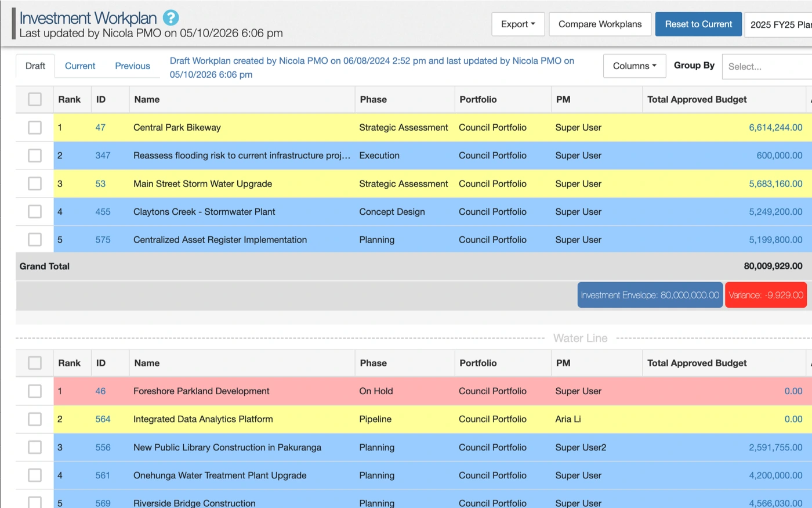Click the red Variance badge
The height and width of the screenshot is (508, 812).
tap(766, 295)
